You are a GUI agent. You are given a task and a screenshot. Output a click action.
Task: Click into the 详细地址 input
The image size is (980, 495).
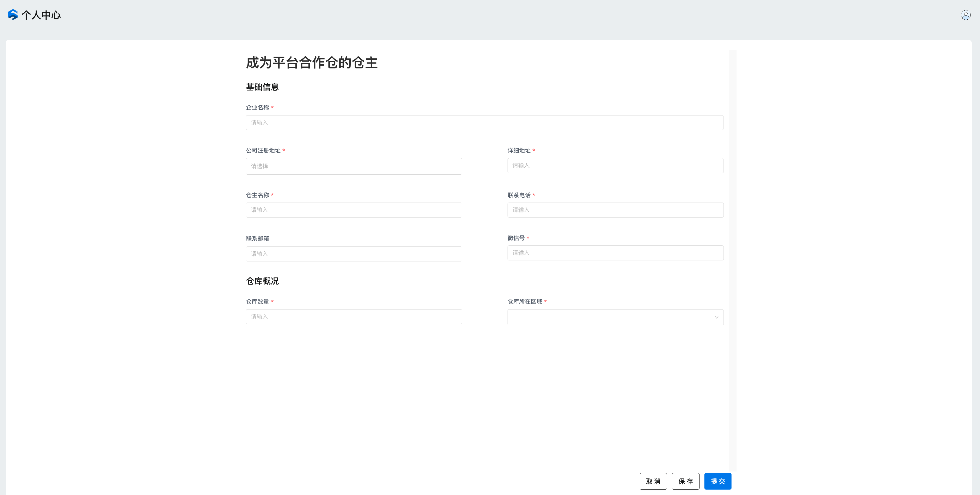tap(615, 166)
